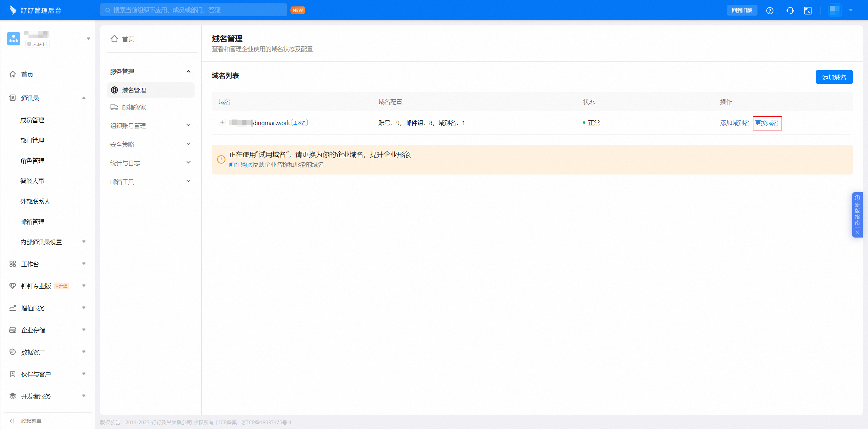Click the 收起菜单 collapse icon
This screenshot has width=868, height=429.
tap(12, 421)
